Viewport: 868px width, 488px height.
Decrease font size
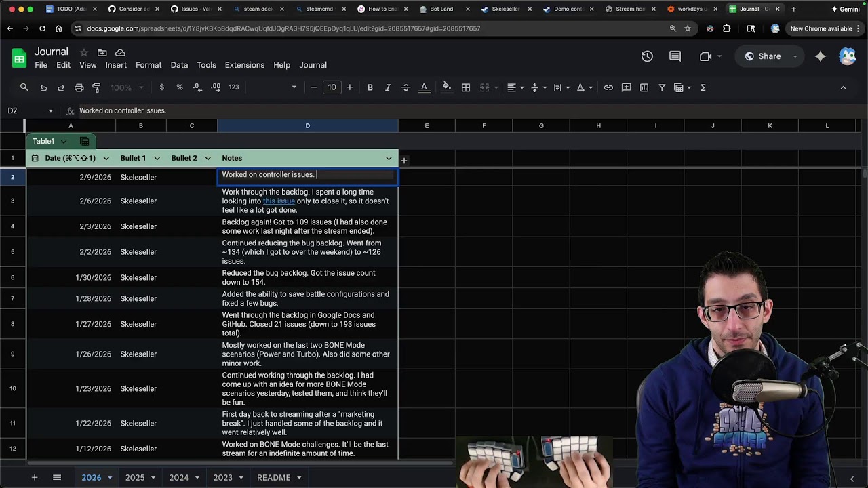pyautogui.click(x=313, y=87)
